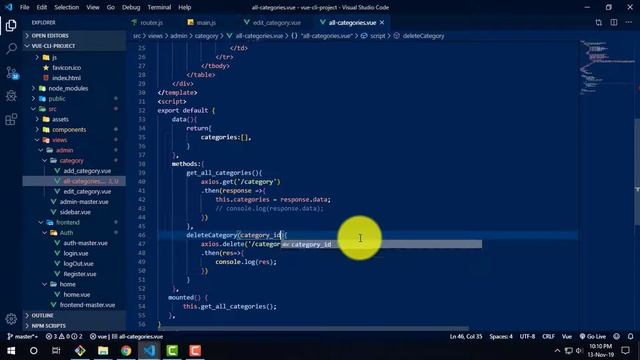The width and height of the screenshot is (640, 360).
Task: Click the split editor right icon
Action: (613, 22)
